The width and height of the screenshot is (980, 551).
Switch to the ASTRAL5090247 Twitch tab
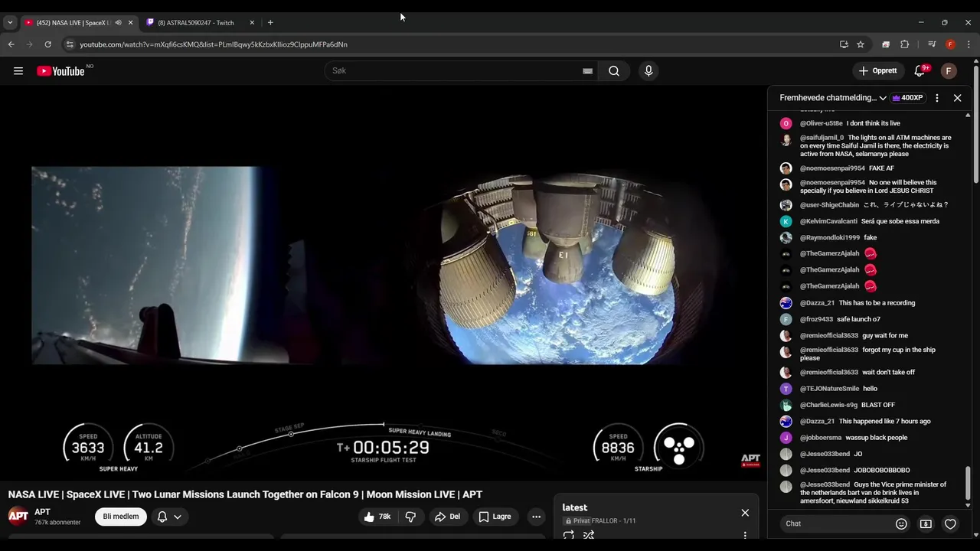201,22
